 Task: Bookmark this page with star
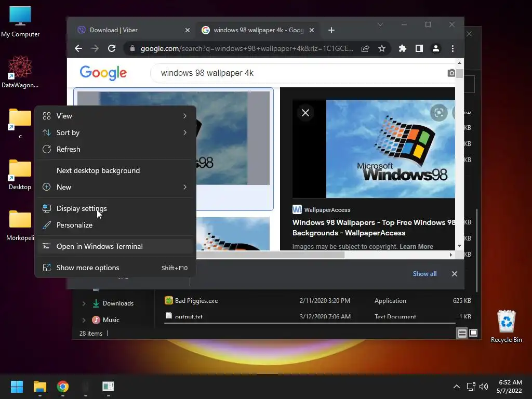pyautogui.click(x=382, y=48)
